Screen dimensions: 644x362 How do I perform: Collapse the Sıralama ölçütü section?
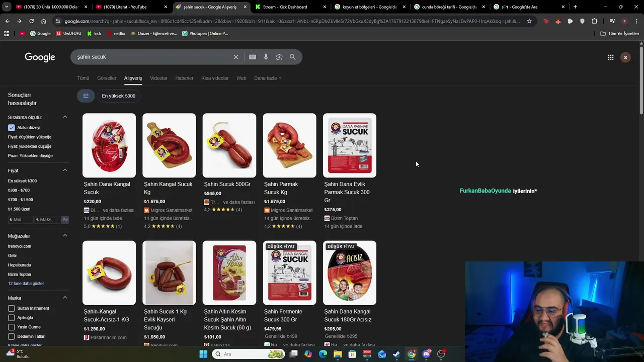(65, 117)
